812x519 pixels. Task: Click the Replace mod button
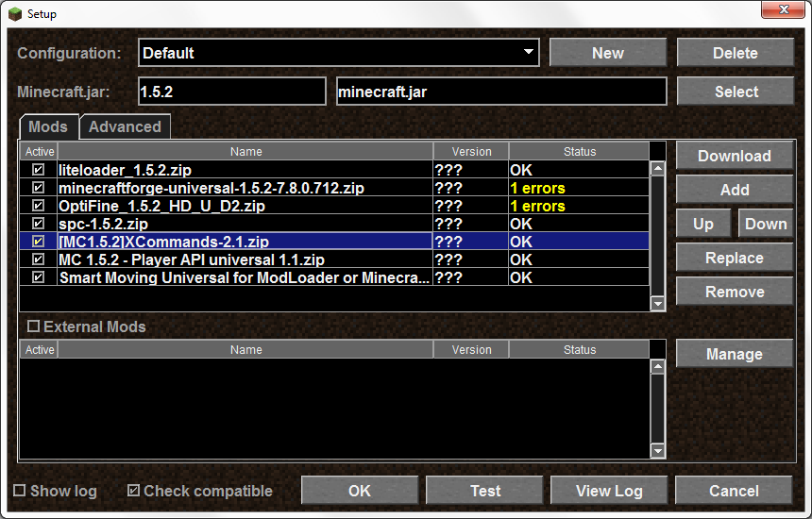[735, 258]
